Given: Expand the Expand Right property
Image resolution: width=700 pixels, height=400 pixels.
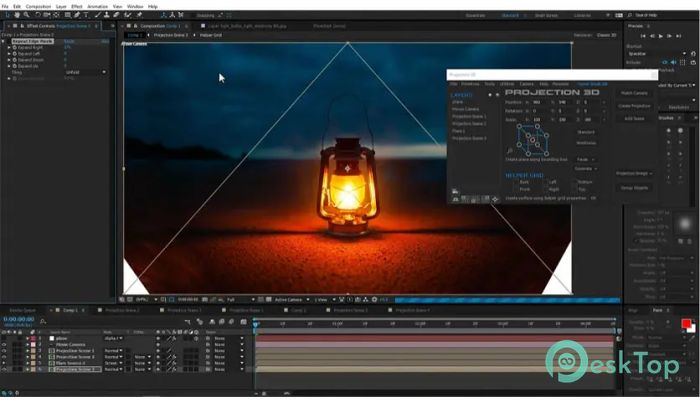Looking at the screenshot, I should 9,47.
